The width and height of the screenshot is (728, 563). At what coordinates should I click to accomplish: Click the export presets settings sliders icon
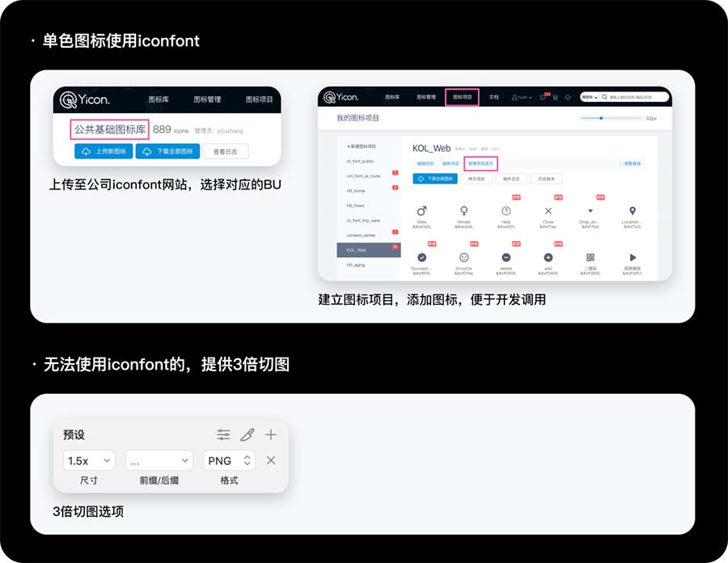(x=224, y=434)
